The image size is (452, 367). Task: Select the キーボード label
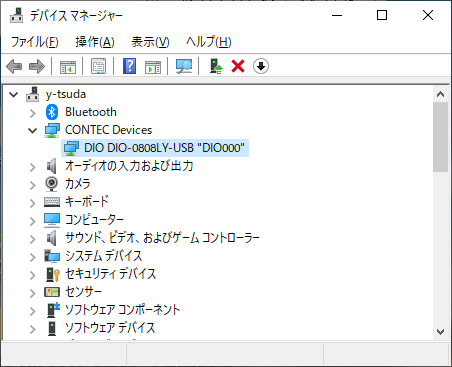coord(87,202)
